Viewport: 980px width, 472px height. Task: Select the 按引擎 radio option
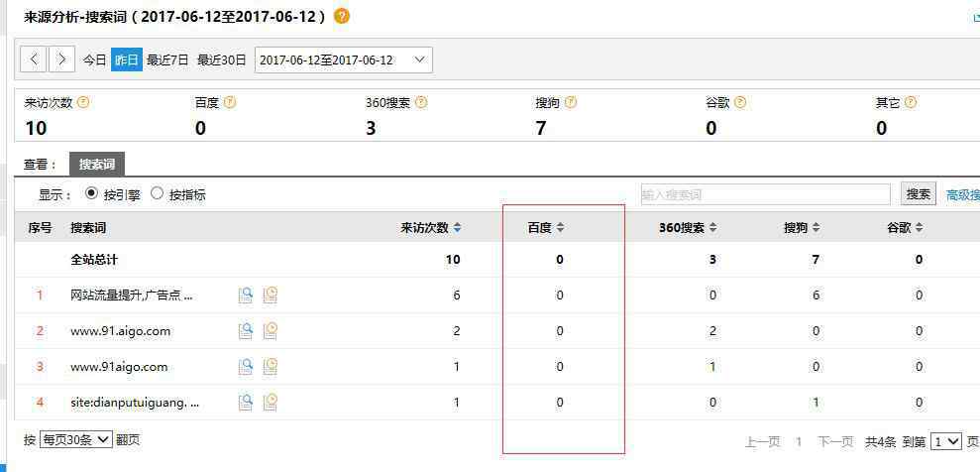click(91, 193)
